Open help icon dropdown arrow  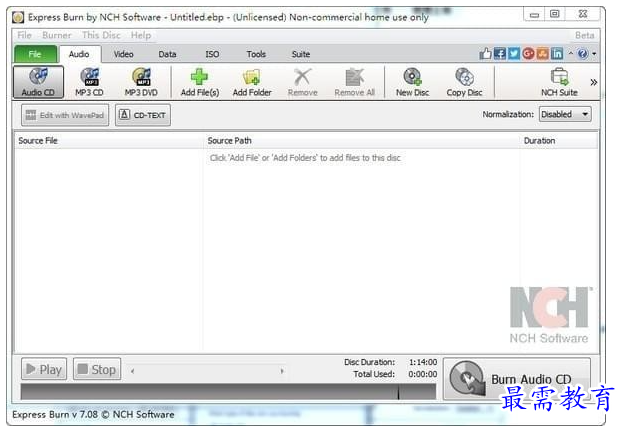594,54
